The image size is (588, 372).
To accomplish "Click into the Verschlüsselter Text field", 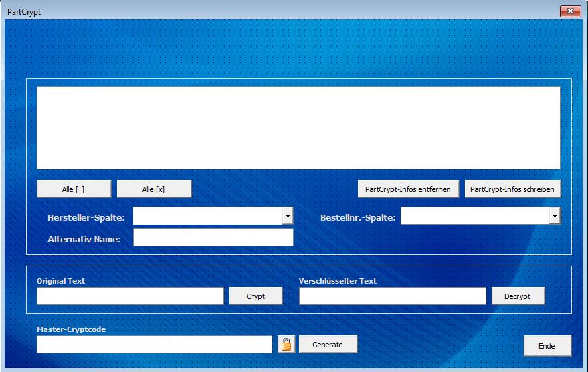I will point(392,296).
